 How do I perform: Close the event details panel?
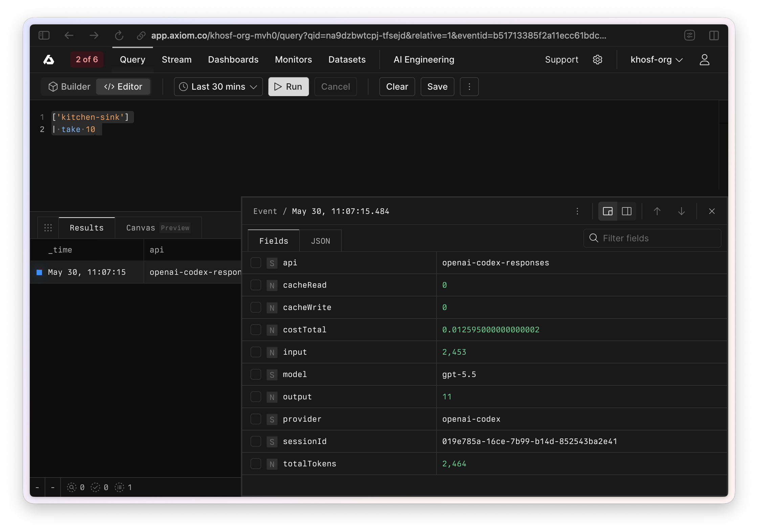712,211
